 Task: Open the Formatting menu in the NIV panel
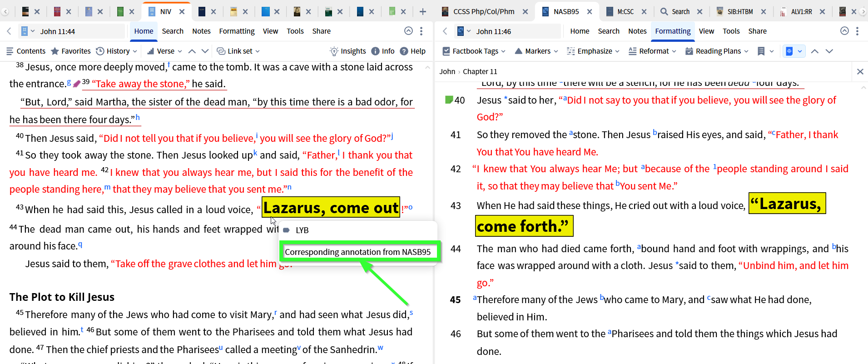click(237, 31)
